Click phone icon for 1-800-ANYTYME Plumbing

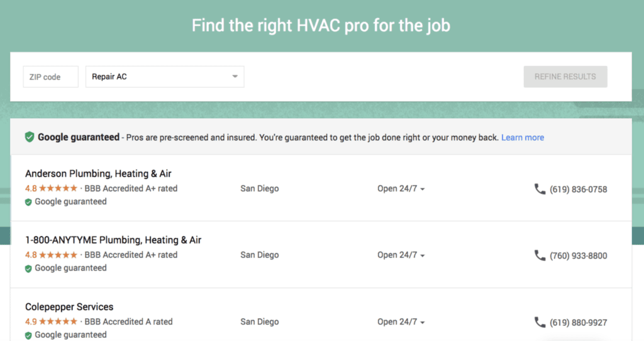(540, 255)
